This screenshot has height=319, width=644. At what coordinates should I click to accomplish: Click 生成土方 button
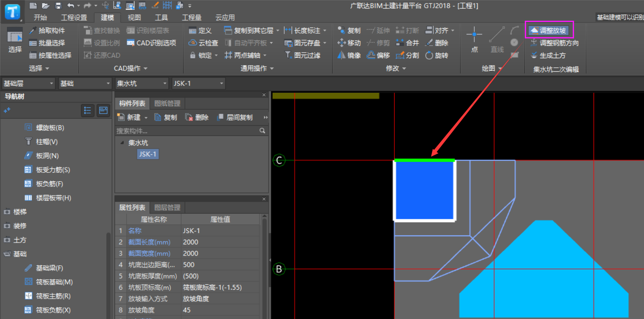(x=548, y=55)
